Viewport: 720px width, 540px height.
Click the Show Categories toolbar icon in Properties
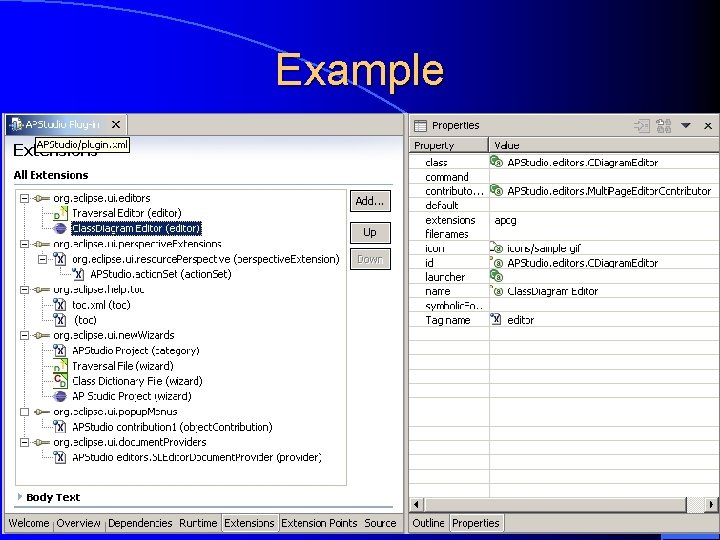tap(642, 125)
